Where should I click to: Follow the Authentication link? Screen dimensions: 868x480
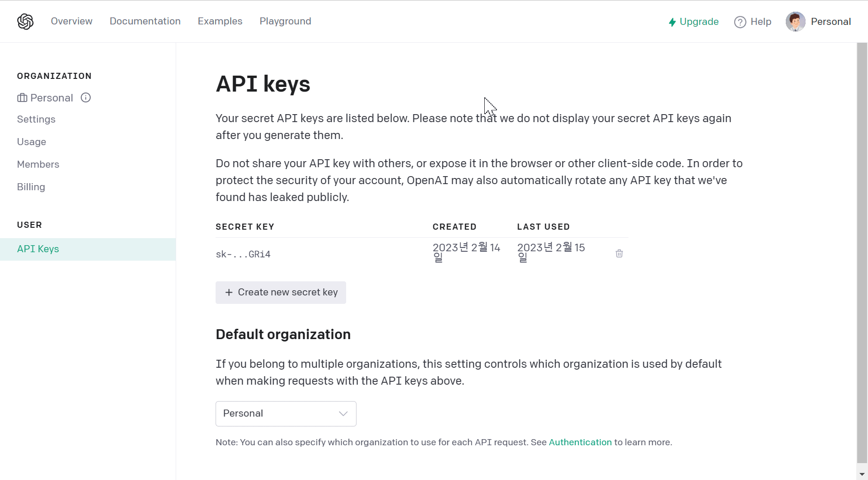point(580,442)
